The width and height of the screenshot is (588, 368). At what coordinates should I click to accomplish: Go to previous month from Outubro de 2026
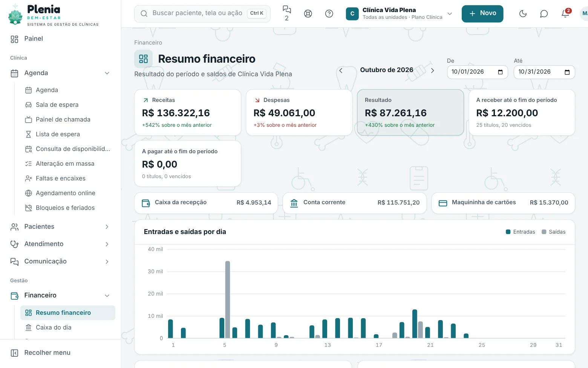tap(341, 71)
